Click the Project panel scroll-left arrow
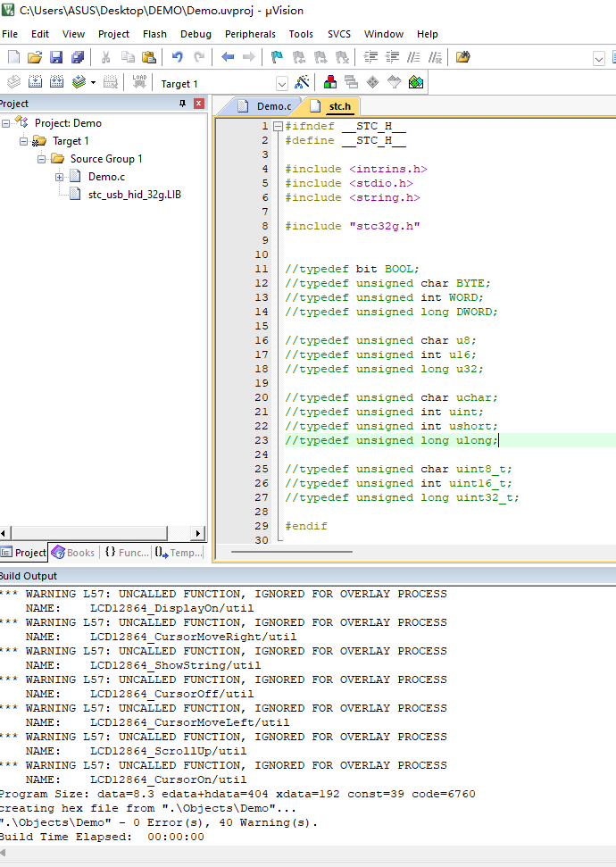 coord(4,533)
